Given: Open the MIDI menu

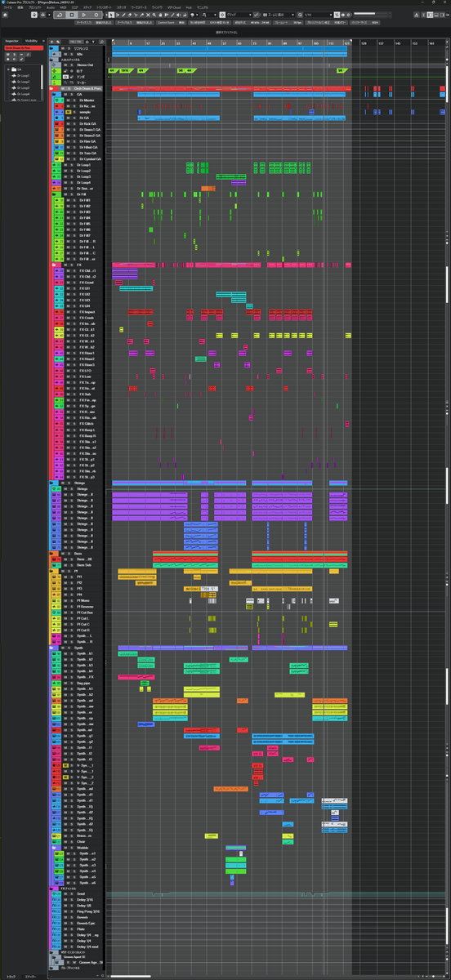Looking at the screenshot, I should [x=63, y=7].
